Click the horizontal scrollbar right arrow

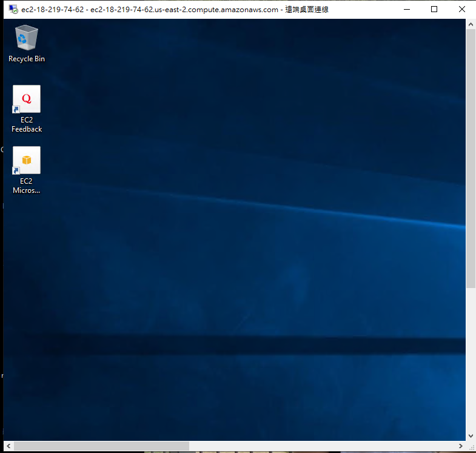tap(461, 446)
